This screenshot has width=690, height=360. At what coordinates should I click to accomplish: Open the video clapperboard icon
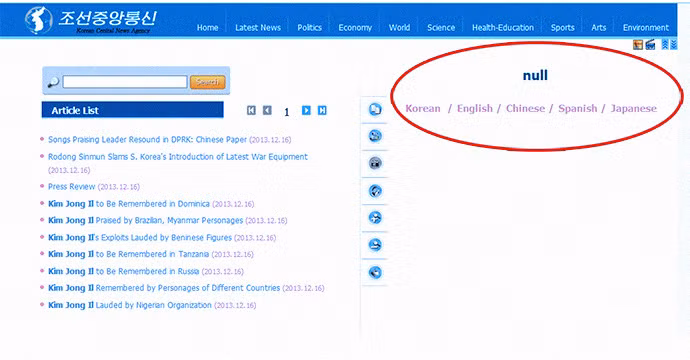click(650, 44)
